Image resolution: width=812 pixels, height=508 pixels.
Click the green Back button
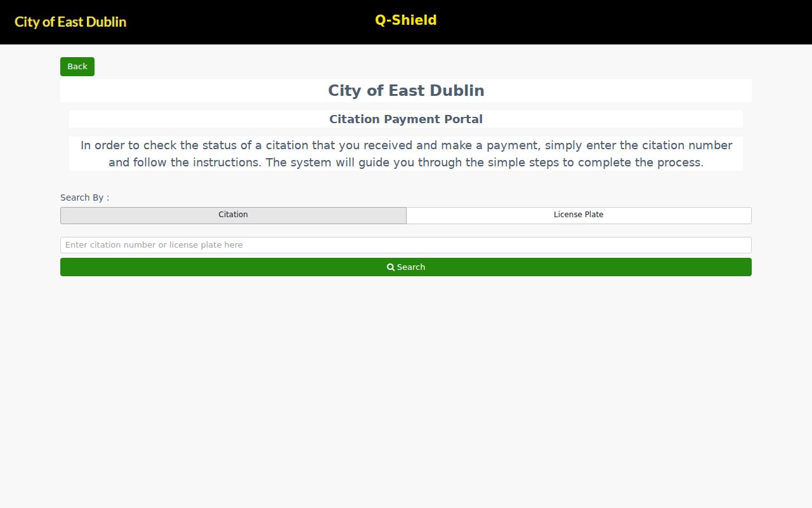coord(77,67)
